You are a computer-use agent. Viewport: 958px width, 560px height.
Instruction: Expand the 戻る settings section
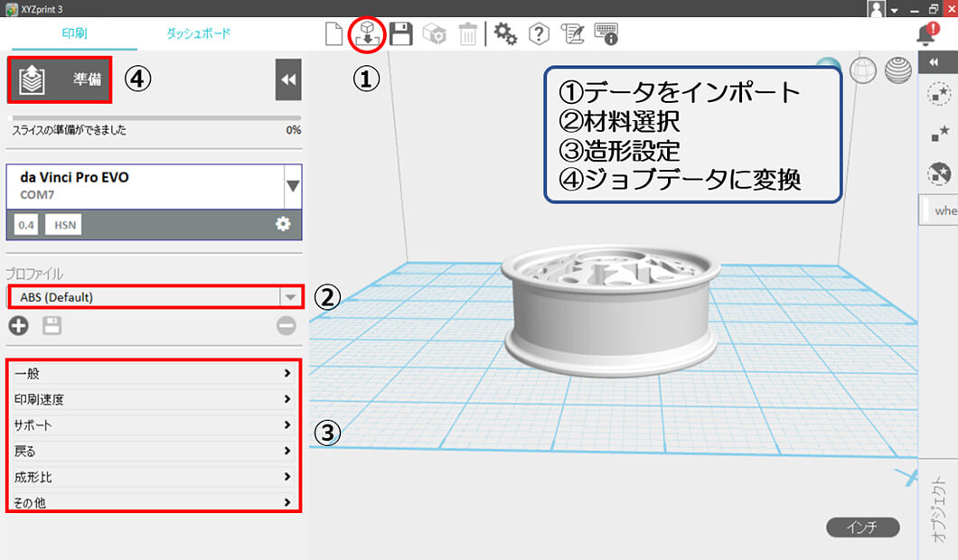click(x=153, y=451)
